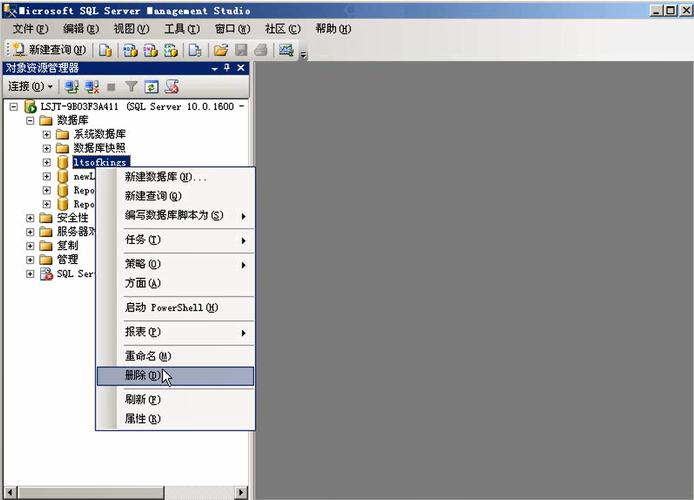
Task: Select the Database Snapshots (数据库快照) item
Action: coord(100,148)
